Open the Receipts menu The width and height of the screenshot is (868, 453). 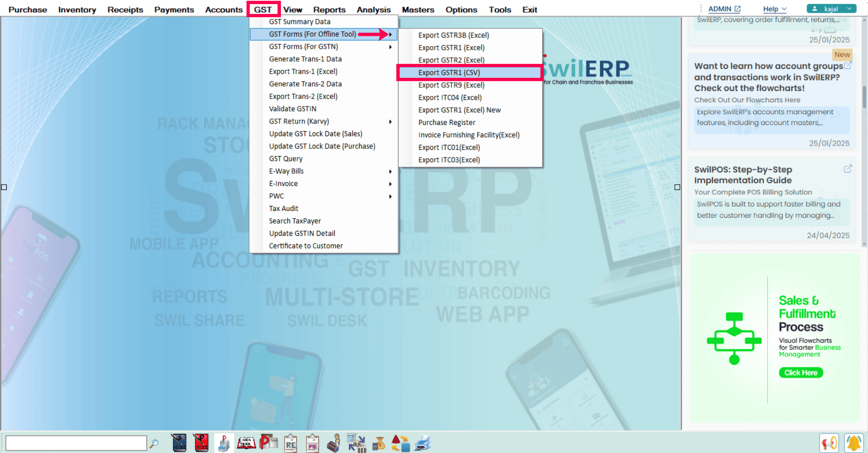[x=125, y=10]
